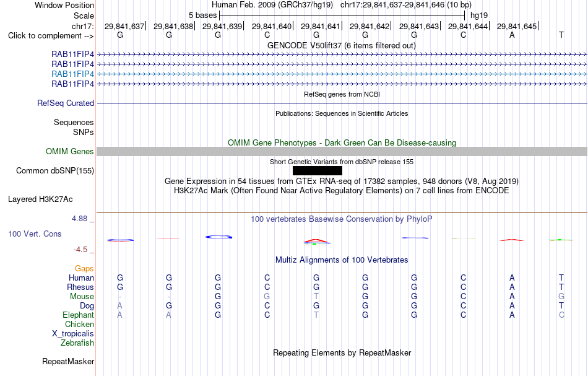Click the 'Click to complement -->' label
The height and width of the screenshot is (376, 588).
(51, 36)
